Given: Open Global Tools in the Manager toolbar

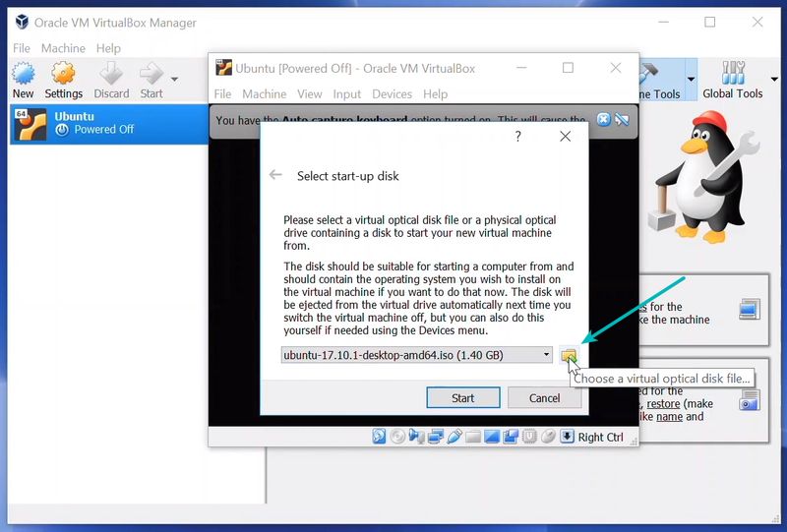Looking at the screenshot, I should (732, 80).
